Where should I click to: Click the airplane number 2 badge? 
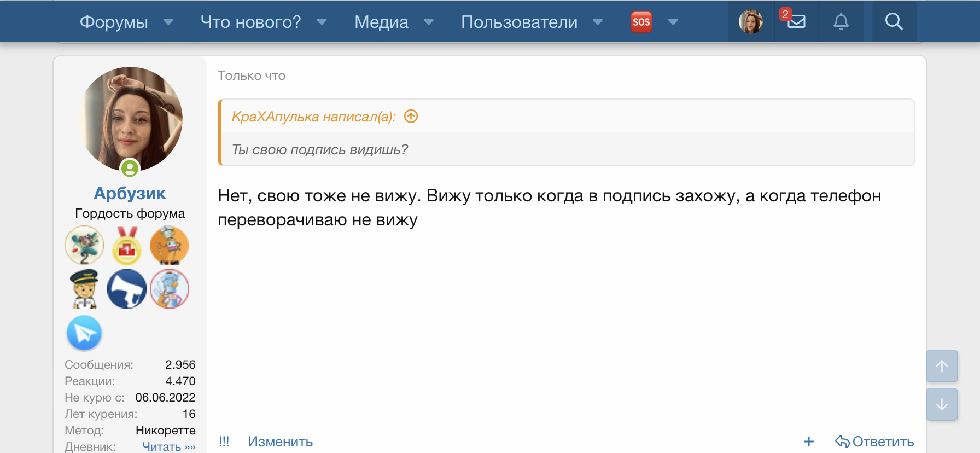coord(84,245)
